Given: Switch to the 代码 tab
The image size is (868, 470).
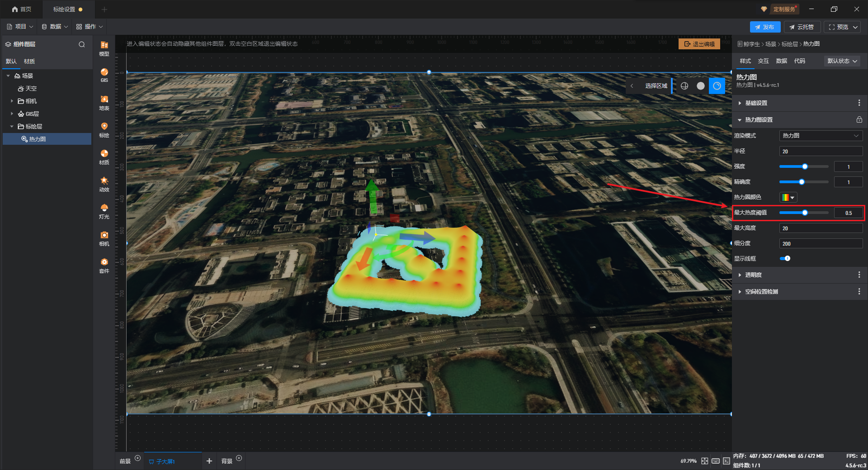Looking at the screenshot, I should coord(799,61).
